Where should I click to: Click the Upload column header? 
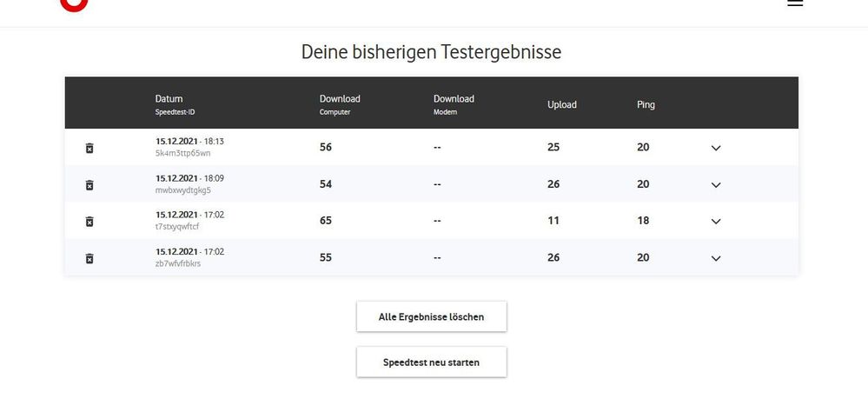pyautogui.click(x=561, y=104)
